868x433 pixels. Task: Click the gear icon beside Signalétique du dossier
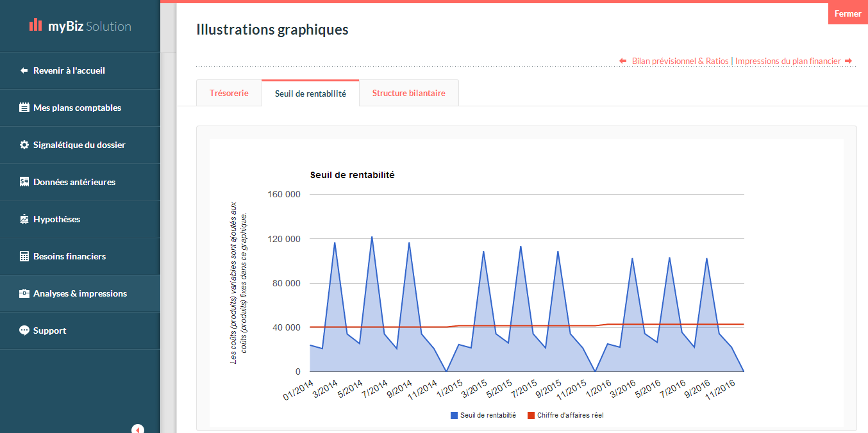(24, 145)
